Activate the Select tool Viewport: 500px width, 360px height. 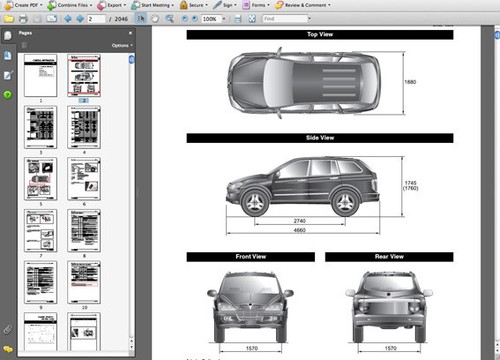141,19
